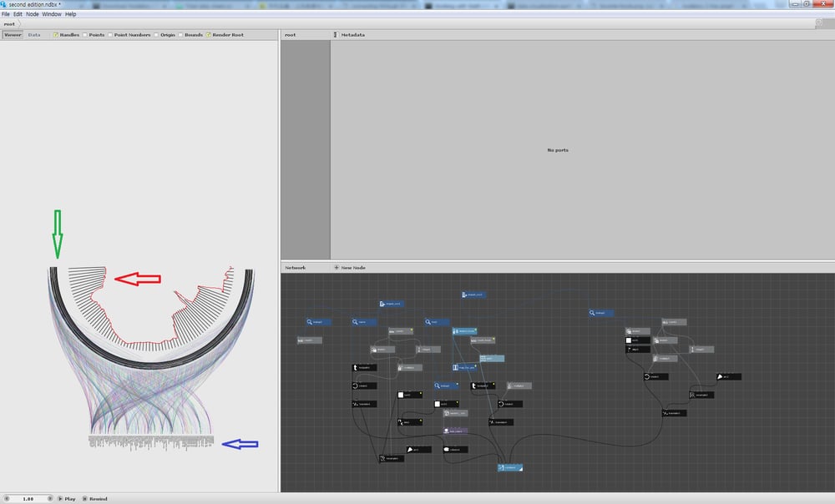Click the frame number field showing 1.00
The height and width of the screenshot is (504, 835).
[28, 499]
